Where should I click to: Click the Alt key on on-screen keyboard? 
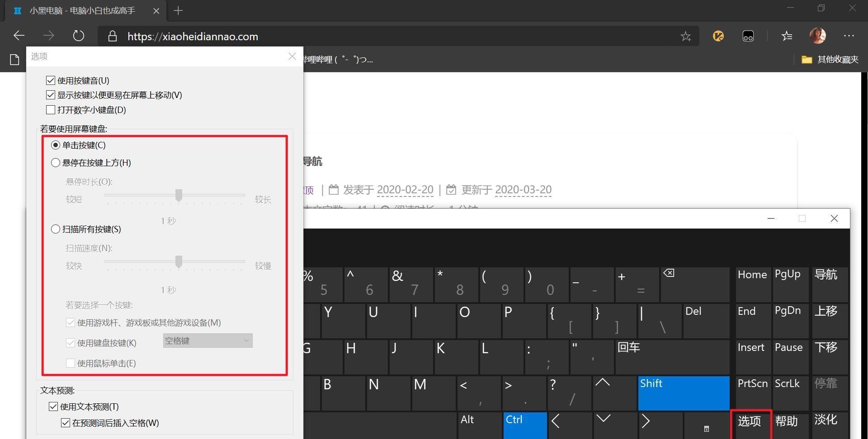click(480, 425)
